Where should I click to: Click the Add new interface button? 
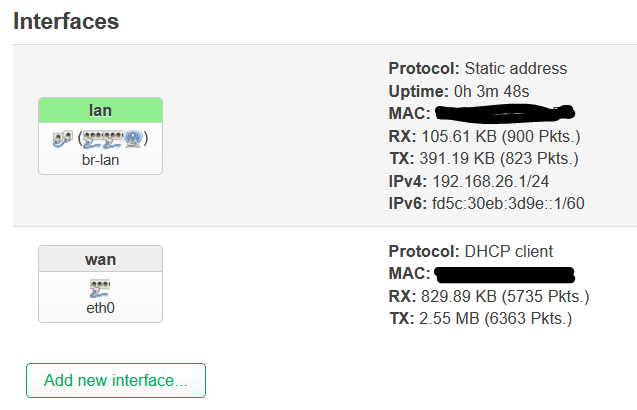click(x=116, y=380)
